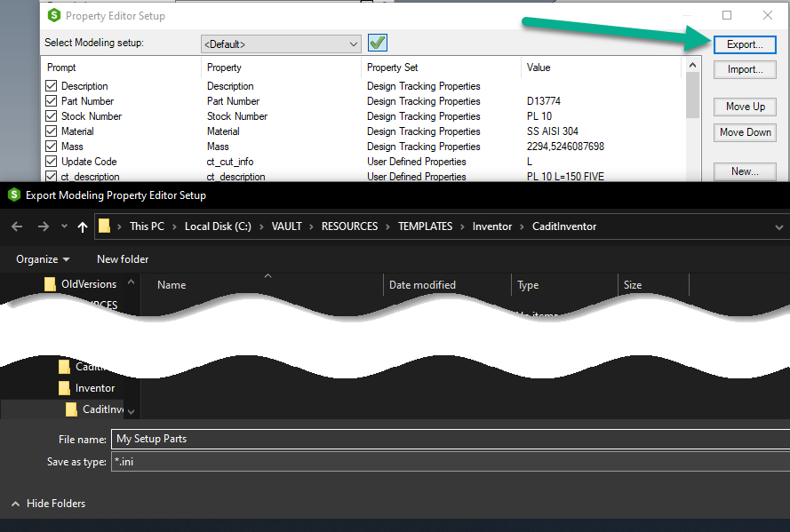Open the Select Modeling setup combo box
790x532 pixels.
281,44
